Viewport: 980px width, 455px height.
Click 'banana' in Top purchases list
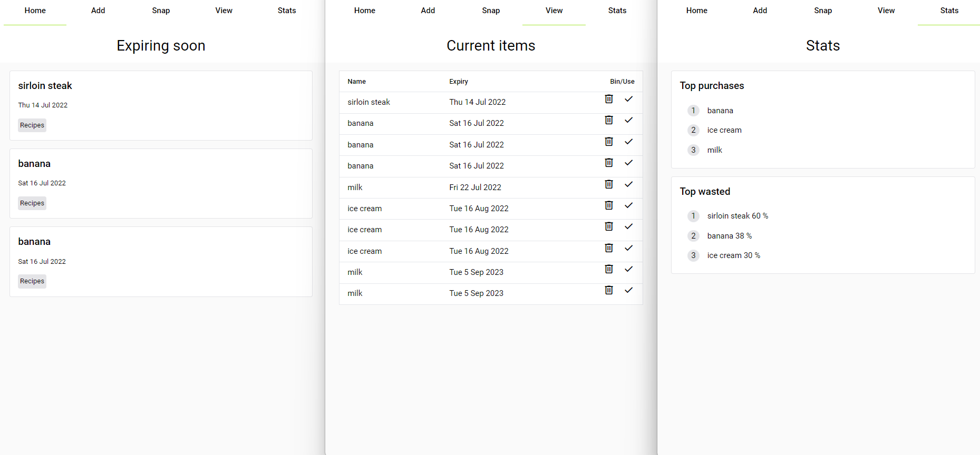tap(720, 111)
